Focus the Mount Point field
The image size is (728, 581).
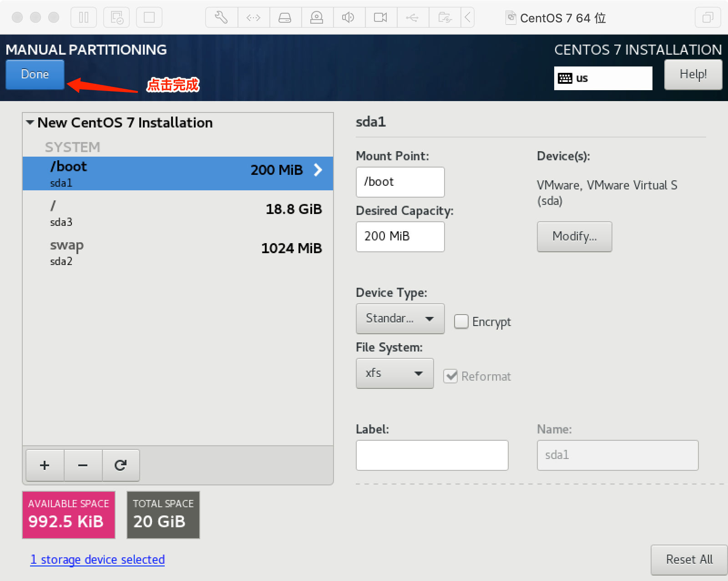click(400, 182)
